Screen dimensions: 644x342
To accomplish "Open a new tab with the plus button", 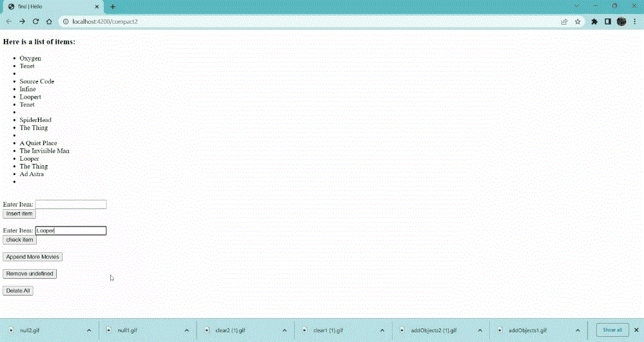I will 113,6.
